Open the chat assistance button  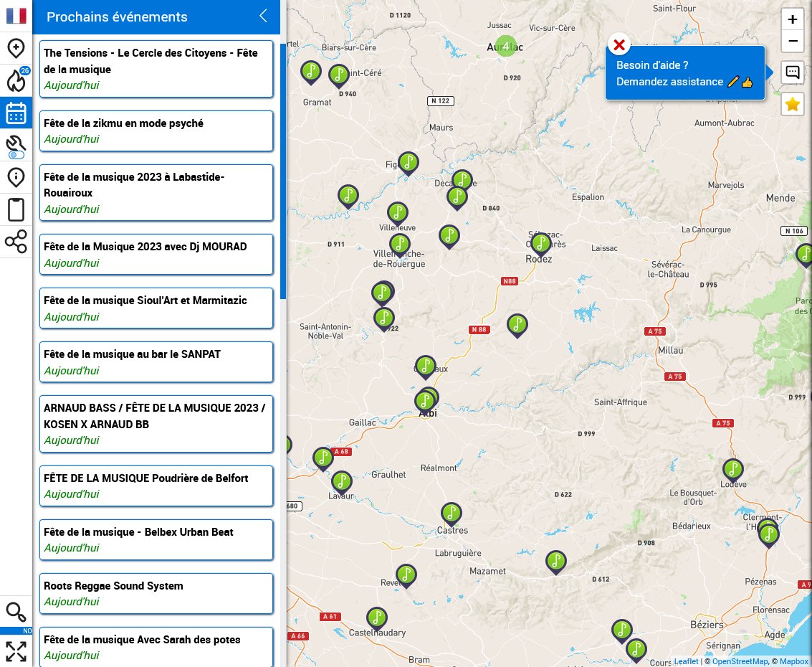(793, 72)
